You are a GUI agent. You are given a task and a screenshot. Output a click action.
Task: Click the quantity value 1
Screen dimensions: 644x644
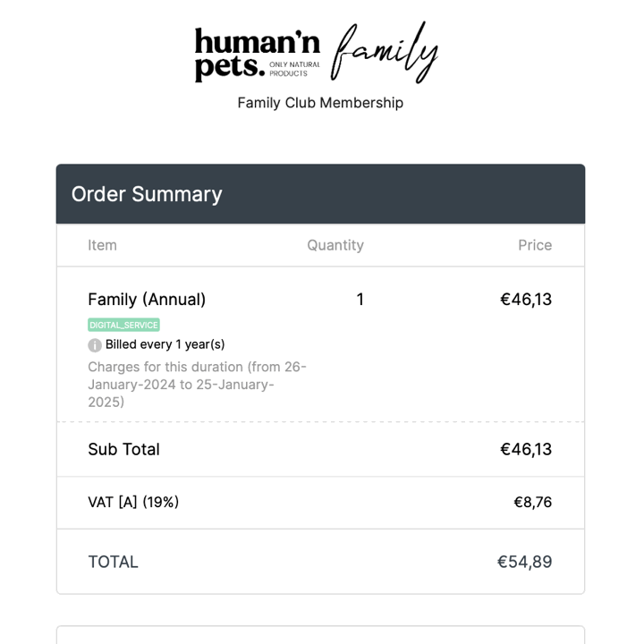point(360,300)
